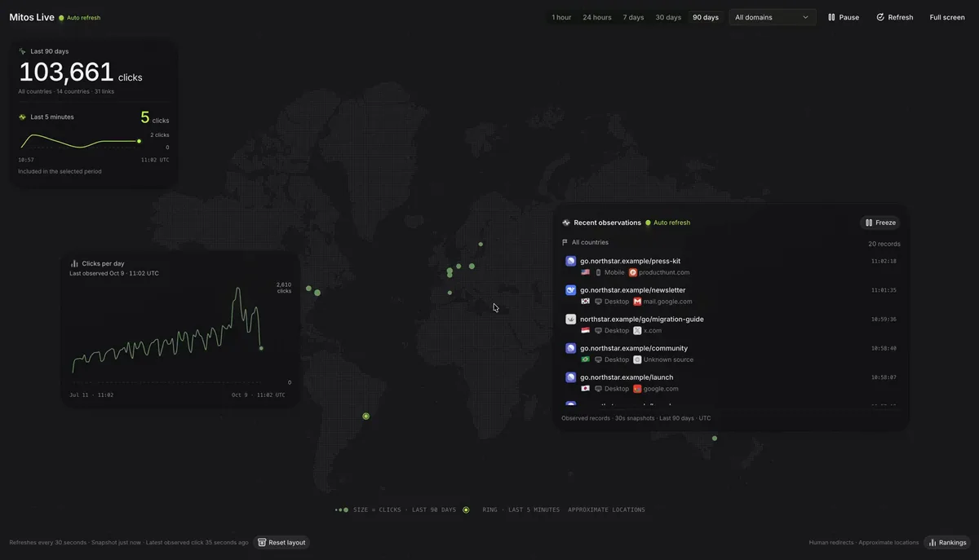Click the Brazil flag in community row
The image size is (979, 560).
point(585,359)
